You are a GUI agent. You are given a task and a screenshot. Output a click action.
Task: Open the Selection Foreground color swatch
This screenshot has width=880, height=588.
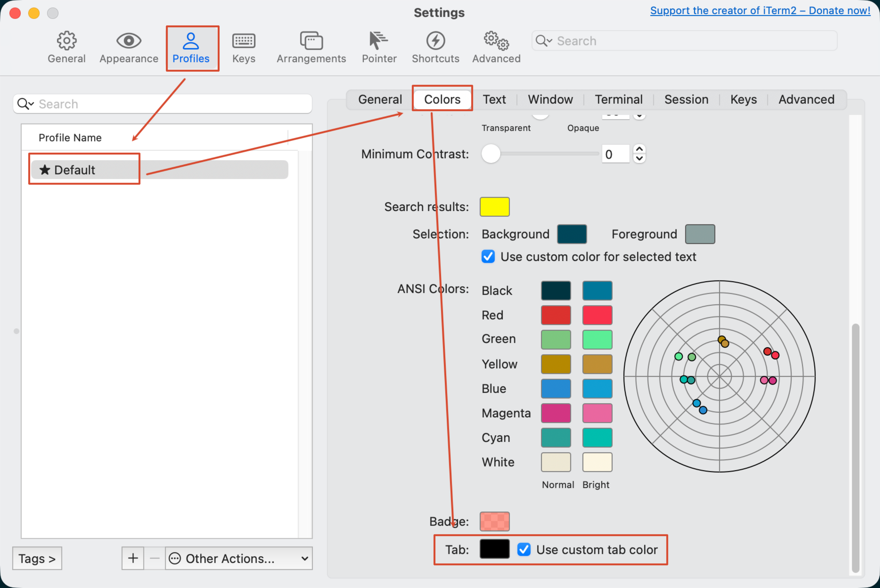[700, 234]
